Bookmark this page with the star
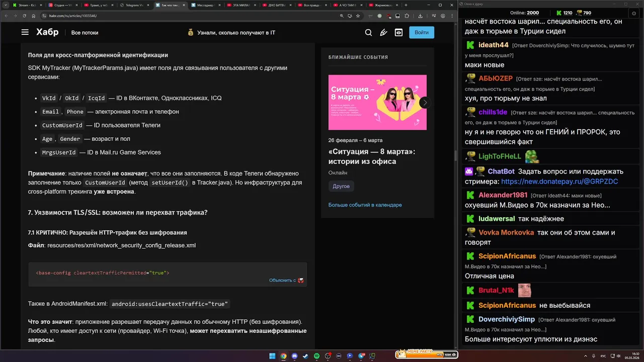The width and height of the screenshot is (644, 362). (x=358, y=16)
